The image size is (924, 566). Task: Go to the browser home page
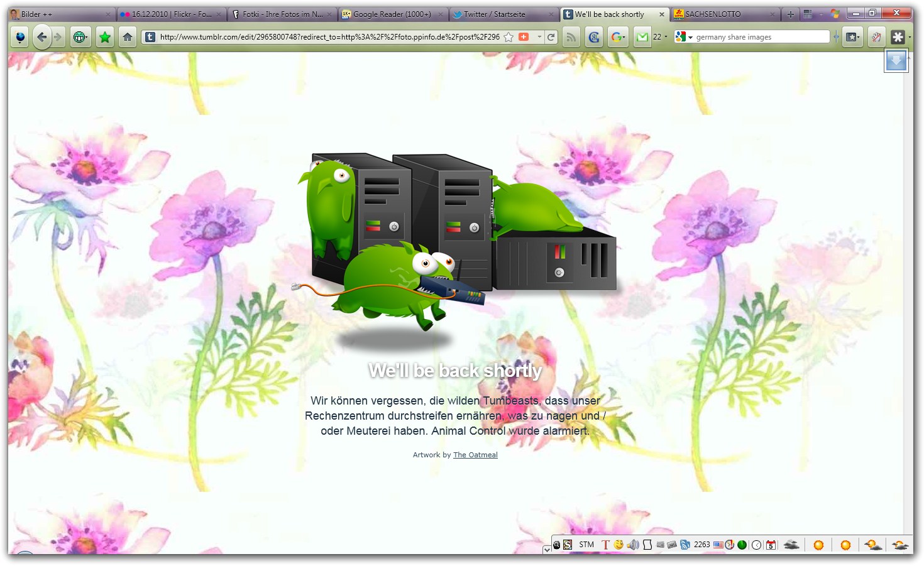[128, 37]
